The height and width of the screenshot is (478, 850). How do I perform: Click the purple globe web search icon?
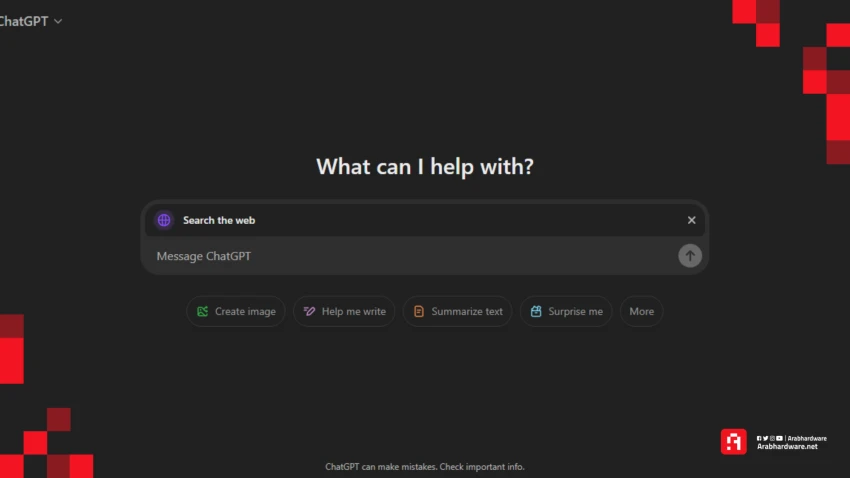tap(164, 220)
